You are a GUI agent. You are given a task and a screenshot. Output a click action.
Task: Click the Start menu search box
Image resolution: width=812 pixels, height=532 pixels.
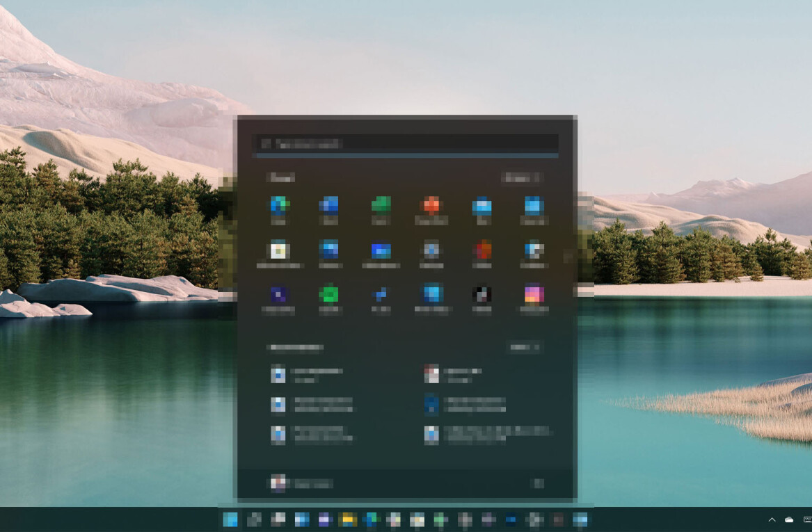(x=406, y=144)
